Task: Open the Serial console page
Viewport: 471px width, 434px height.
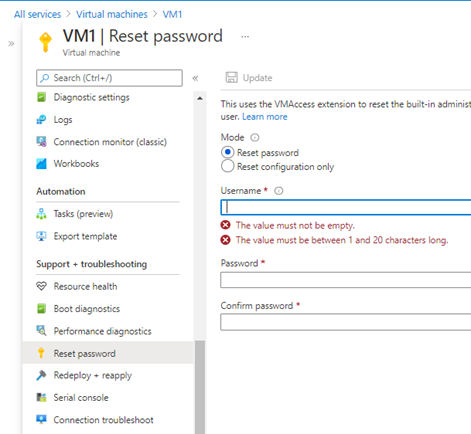Action: pyautogui.click(x=81, y=398)
